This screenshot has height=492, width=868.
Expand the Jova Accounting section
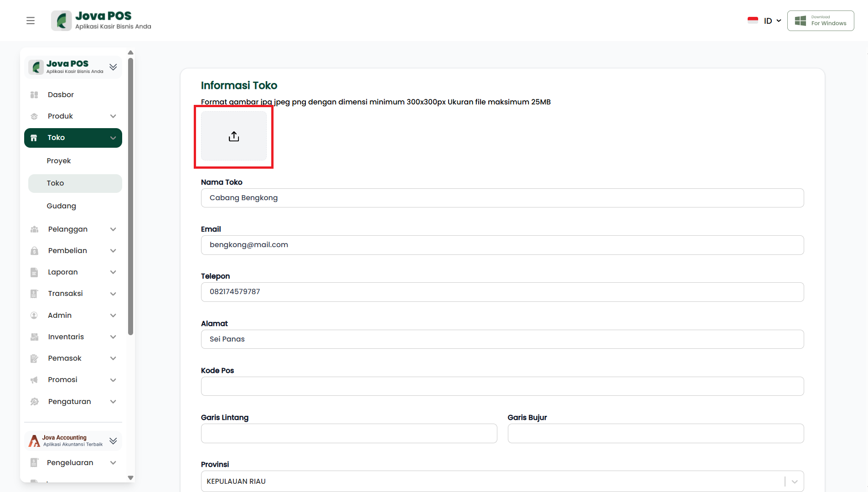[x=113, y=440]
